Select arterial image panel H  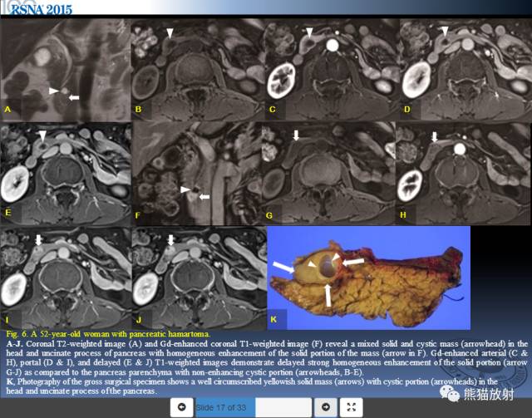(464, 174)
